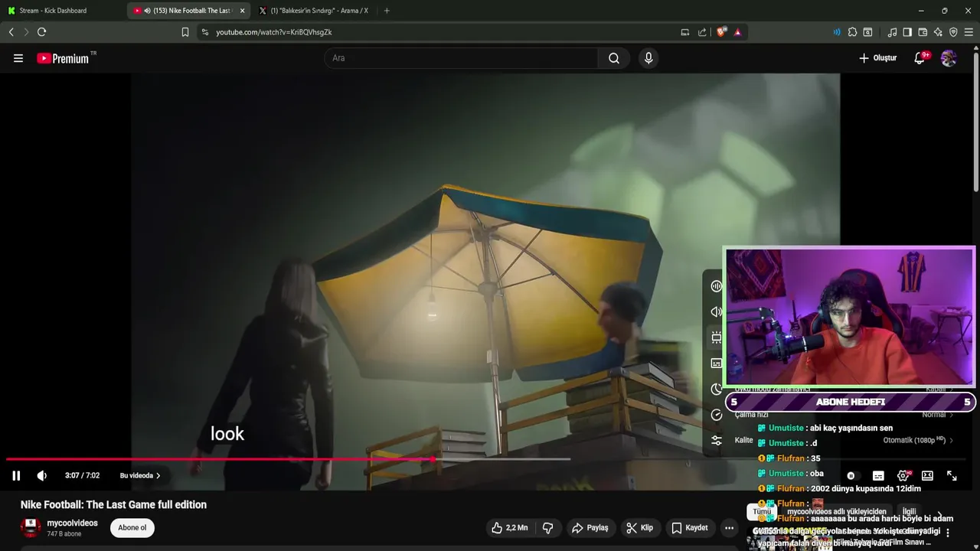Open sleep timer moon icon in settings
980x551 pixels.
717,389
